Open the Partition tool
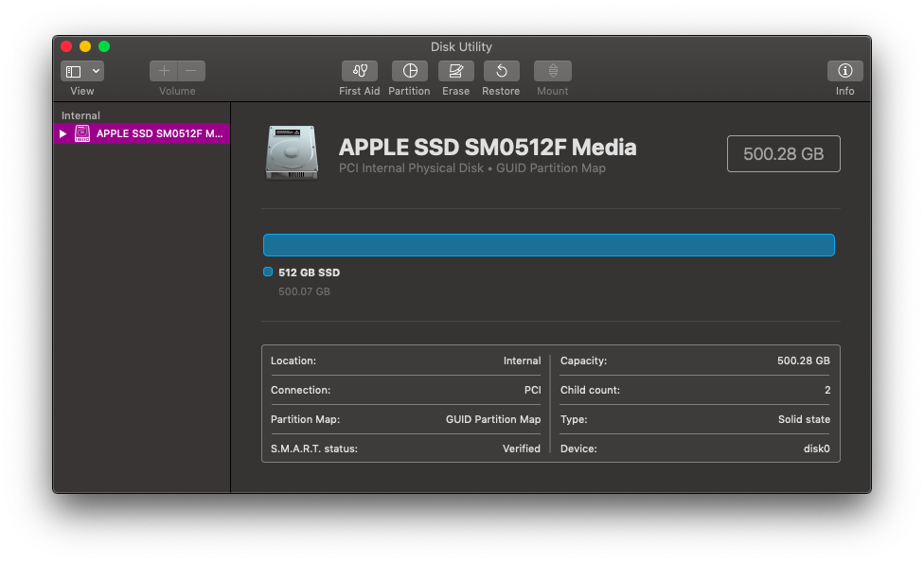The image size is (924, 563). [410, 71]
